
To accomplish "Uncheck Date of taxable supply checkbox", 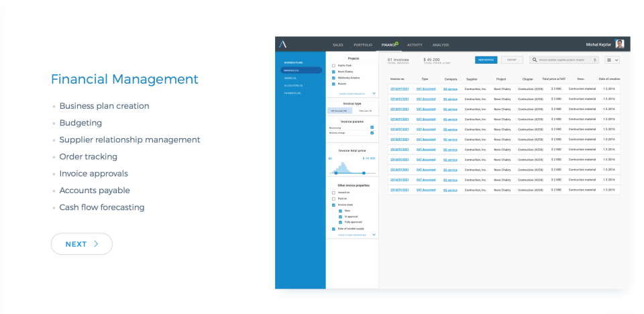I will 333,229.
